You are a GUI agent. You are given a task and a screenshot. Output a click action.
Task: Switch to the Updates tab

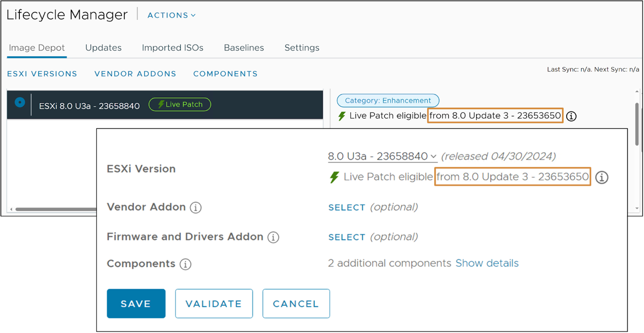(104, 48)
